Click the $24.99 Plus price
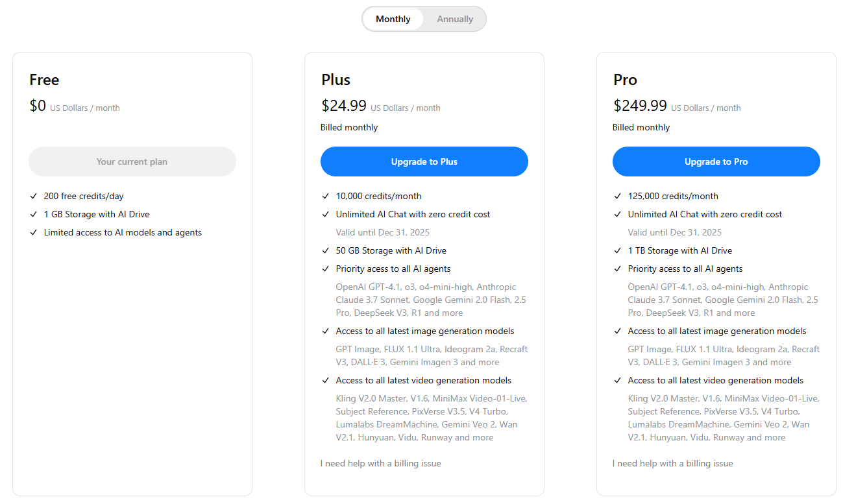 click(x=344, y=106)
